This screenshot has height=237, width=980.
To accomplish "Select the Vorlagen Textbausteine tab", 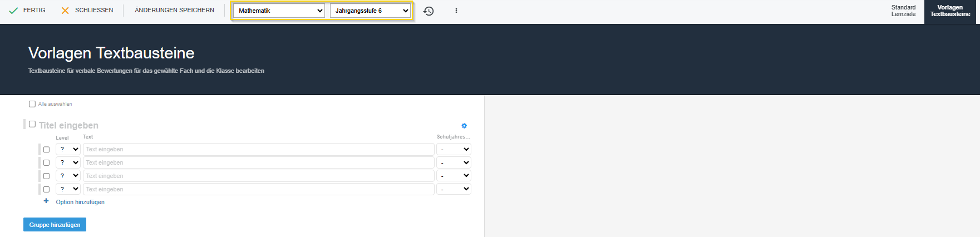I will 950,11.
